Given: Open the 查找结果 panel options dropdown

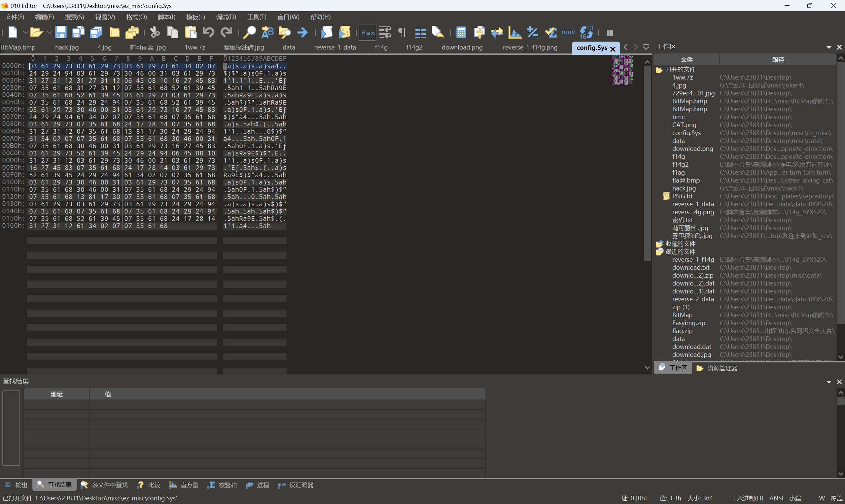Looking at the screenshot, I should [829, 382].
